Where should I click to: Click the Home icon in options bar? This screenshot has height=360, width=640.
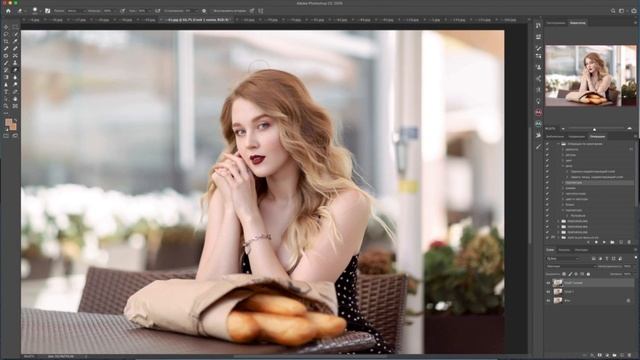pos(8,11)
